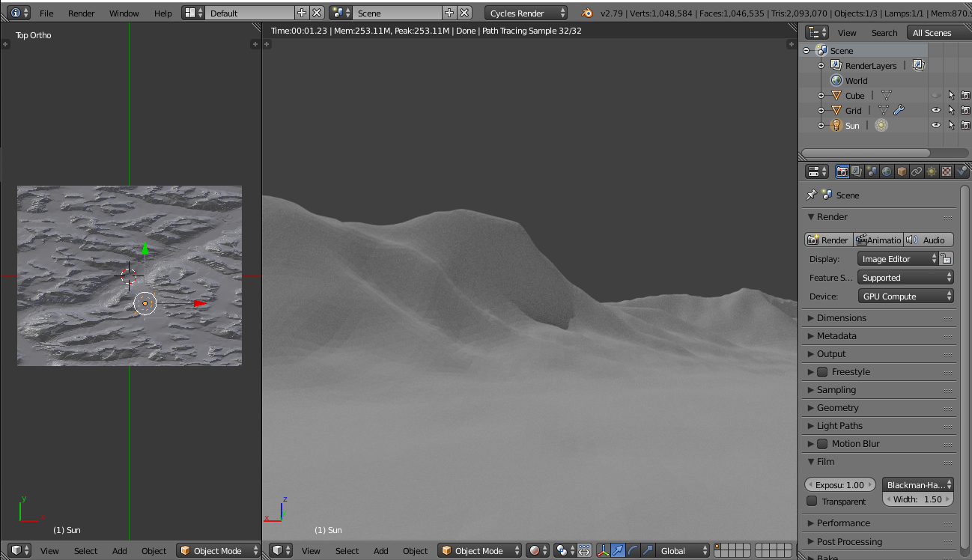This screenshot has height=560, width=972.
Task: Click the lock interface icon next to Display
Action: point(947,258)
